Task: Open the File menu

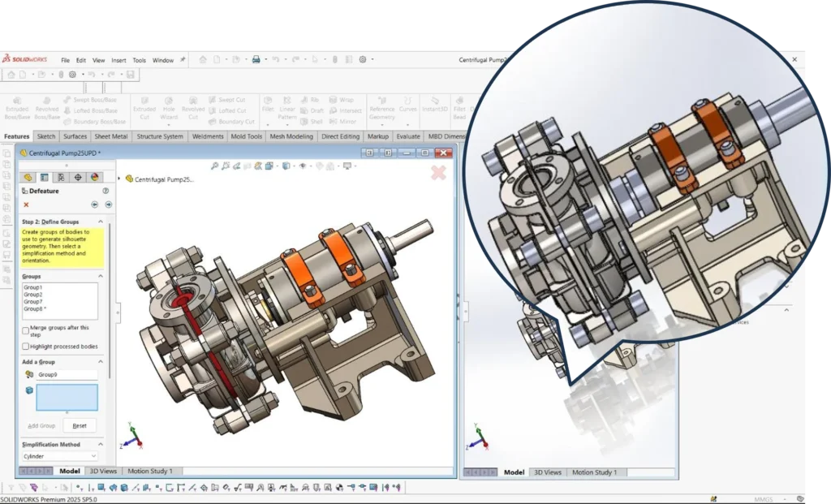Action: pyautogui.click(x=65, y=60)
